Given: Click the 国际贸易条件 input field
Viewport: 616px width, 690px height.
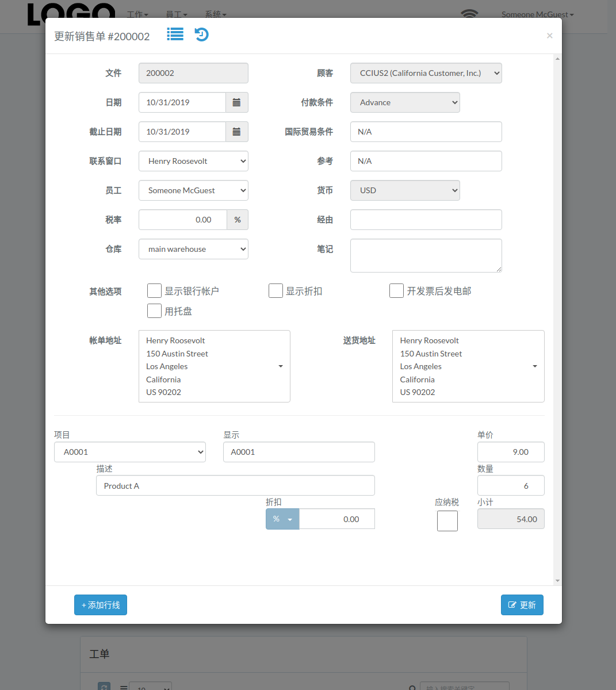Looking at the screenshot, I should [x=426, y=132].
